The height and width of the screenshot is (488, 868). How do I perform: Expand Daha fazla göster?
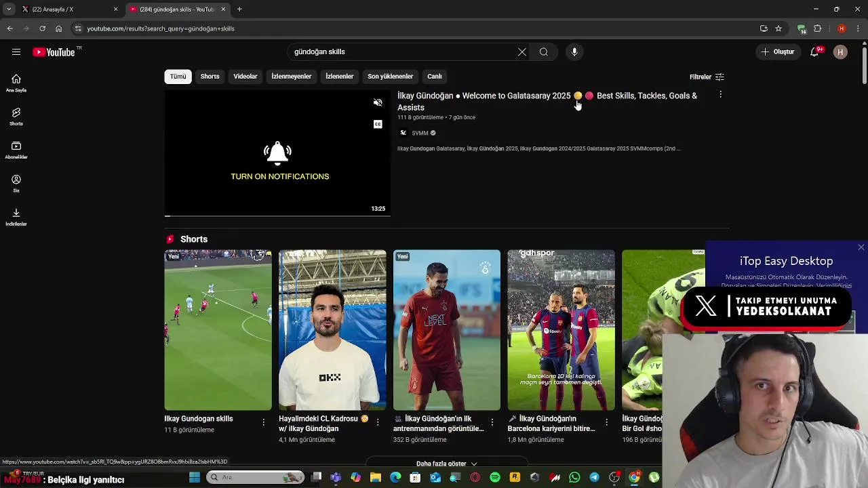(446, 464)
